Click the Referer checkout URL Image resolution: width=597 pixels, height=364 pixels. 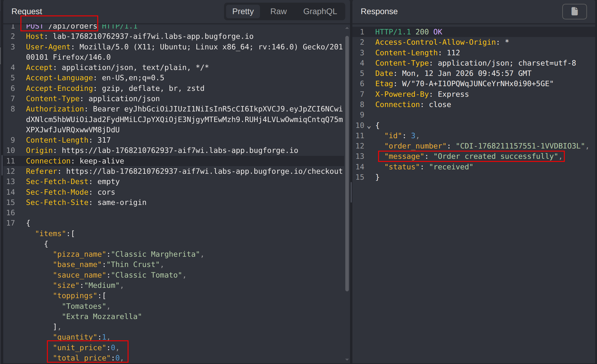click(x=204, y=171)
